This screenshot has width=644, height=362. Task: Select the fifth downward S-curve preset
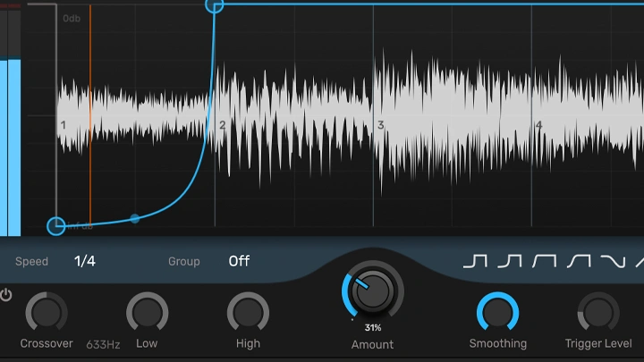[x=613, y=261]
